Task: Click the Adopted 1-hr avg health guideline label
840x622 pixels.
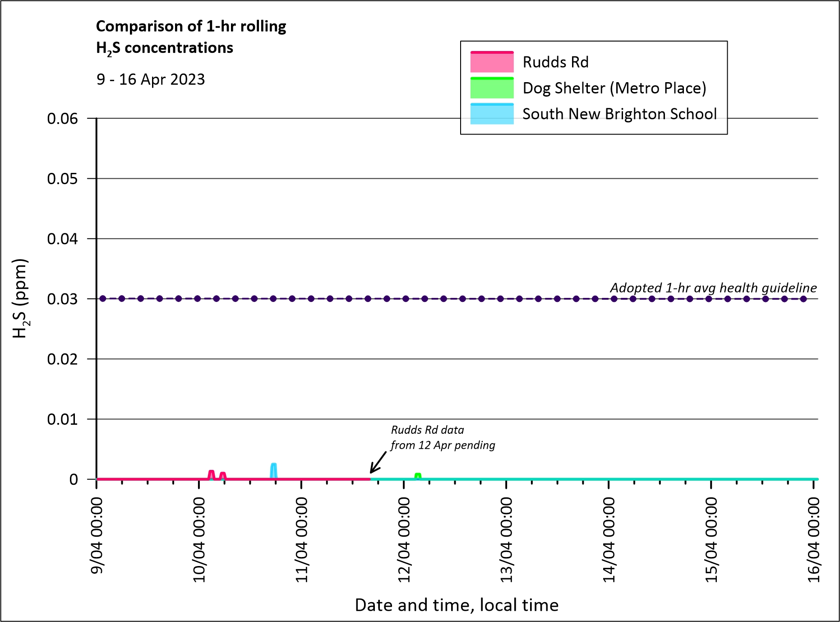Action: click(x=713, y=288)
